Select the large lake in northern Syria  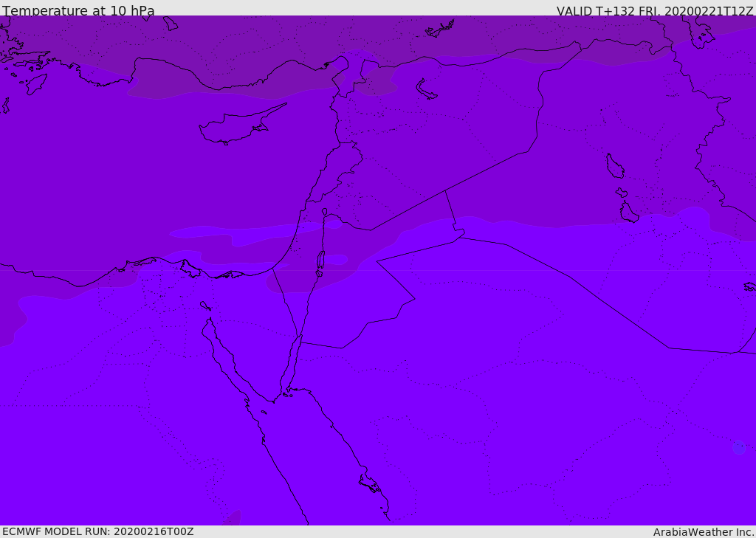pyautogui.click(x=426, y=89)
